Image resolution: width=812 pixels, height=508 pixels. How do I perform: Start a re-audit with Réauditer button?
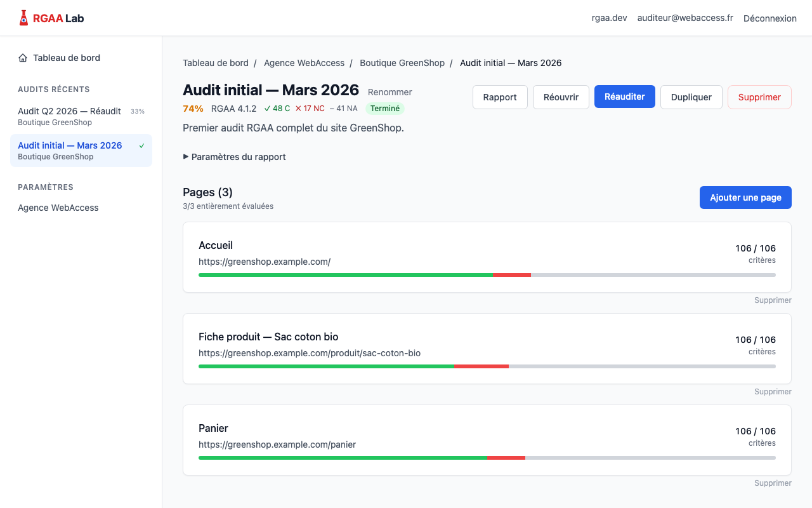(624, 97)
